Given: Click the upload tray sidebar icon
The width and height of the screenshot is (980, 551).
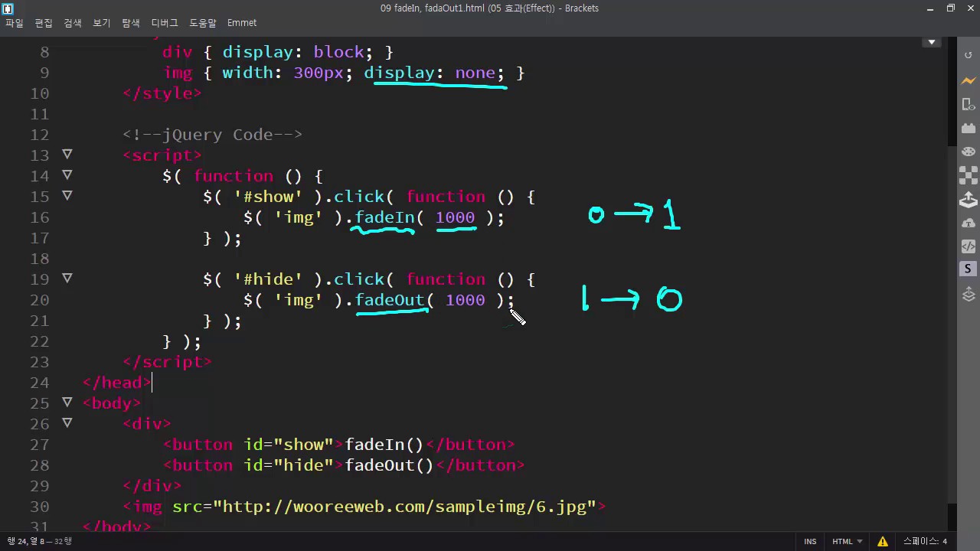Looking at the screenshot, I should pos(968,200).
